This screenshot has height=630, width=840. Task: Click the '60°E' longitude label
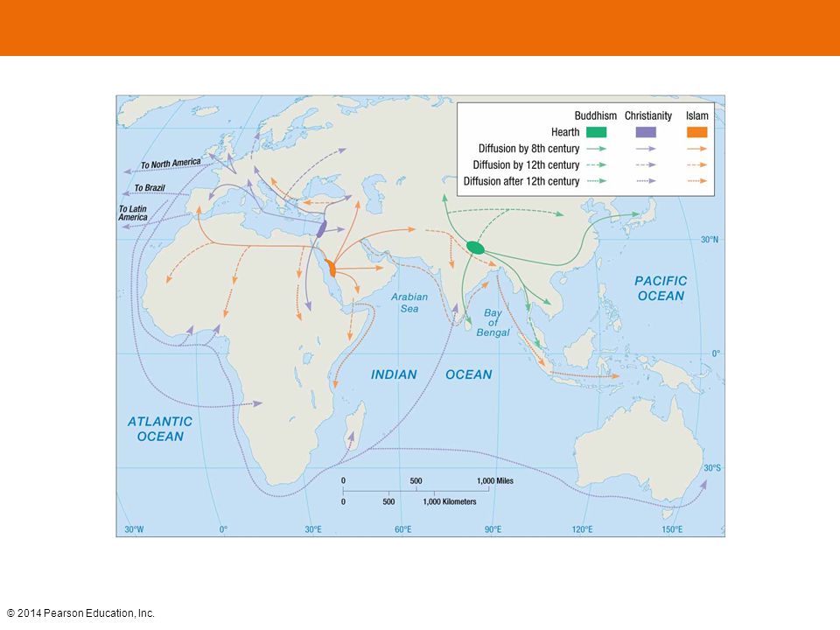402,529
